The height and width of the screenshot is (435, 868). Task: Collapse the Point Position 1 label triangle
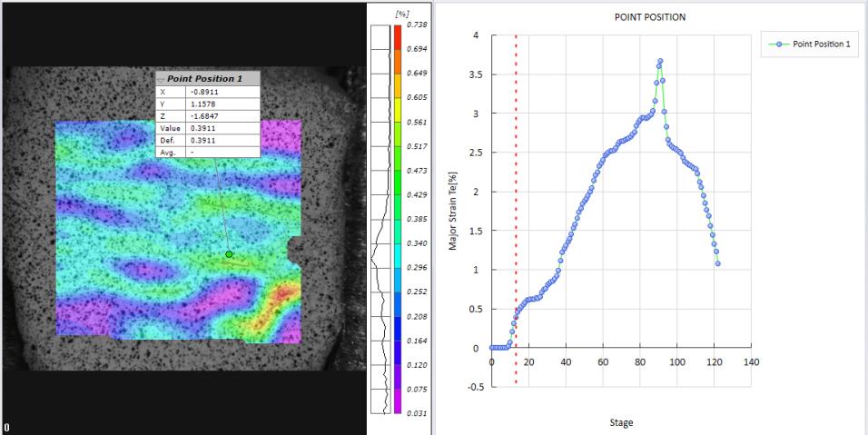pyautogui.click(x=162, y=80)
